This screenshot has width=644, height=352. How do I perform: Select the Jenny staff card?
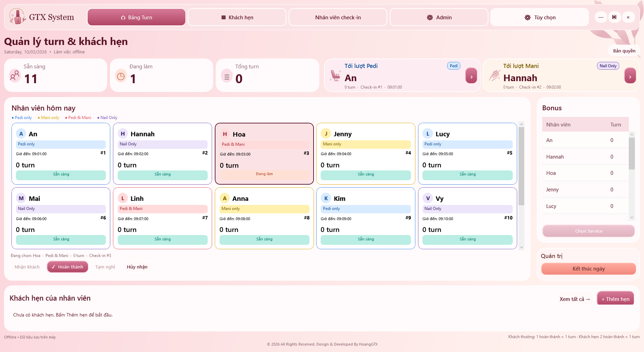pos(366,154)
